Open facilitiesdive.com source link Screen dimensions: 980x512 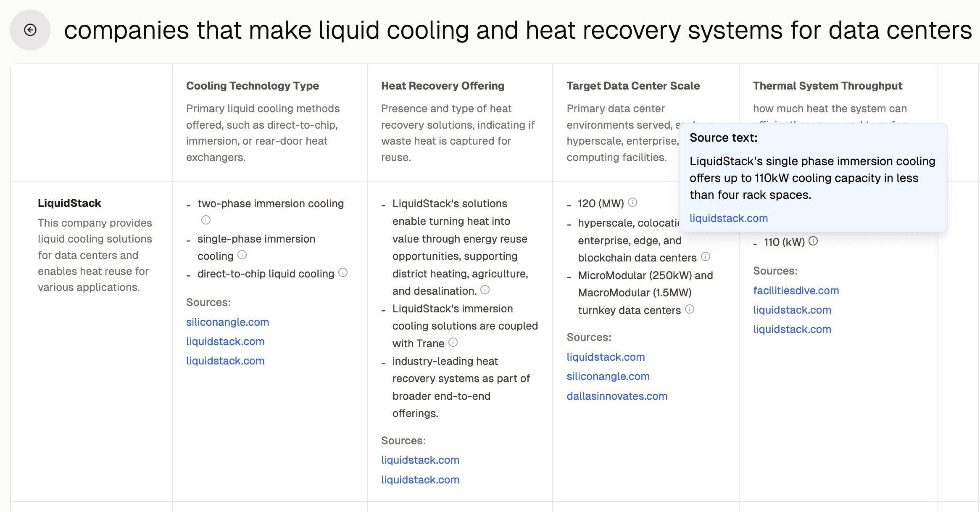pyautogui.click(x=796, y=290)
